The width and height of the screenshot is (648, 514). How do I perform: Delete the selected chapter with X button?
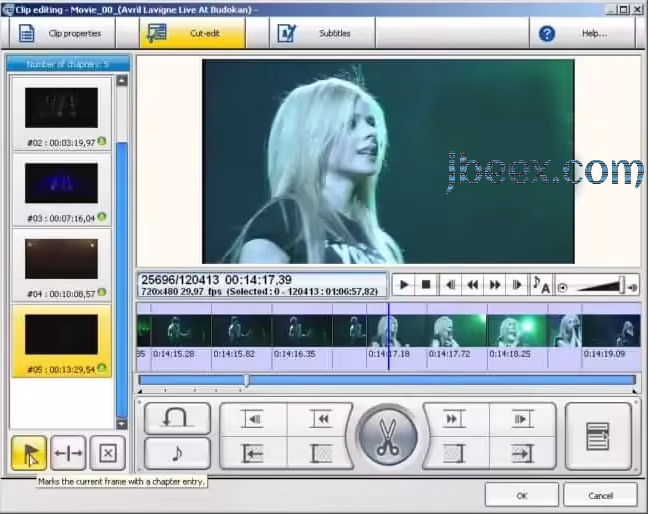[107, 453]
